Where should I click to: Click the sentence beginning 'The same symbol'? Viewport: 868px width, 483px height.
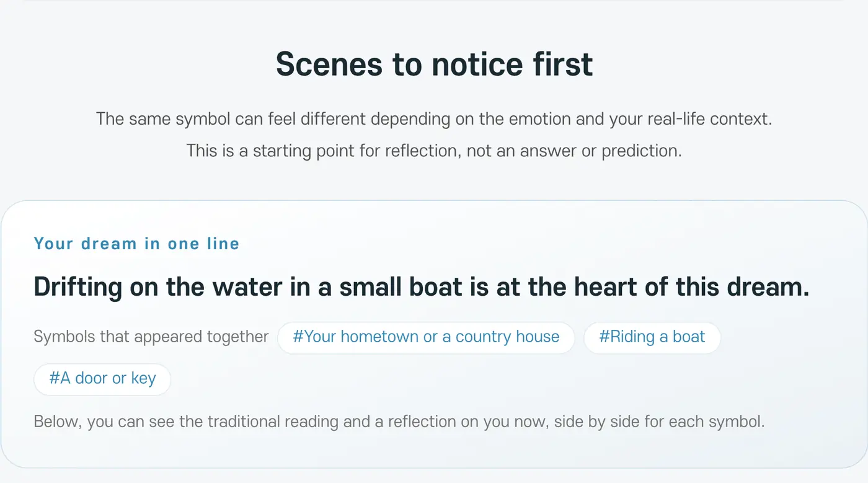[434, 118]
